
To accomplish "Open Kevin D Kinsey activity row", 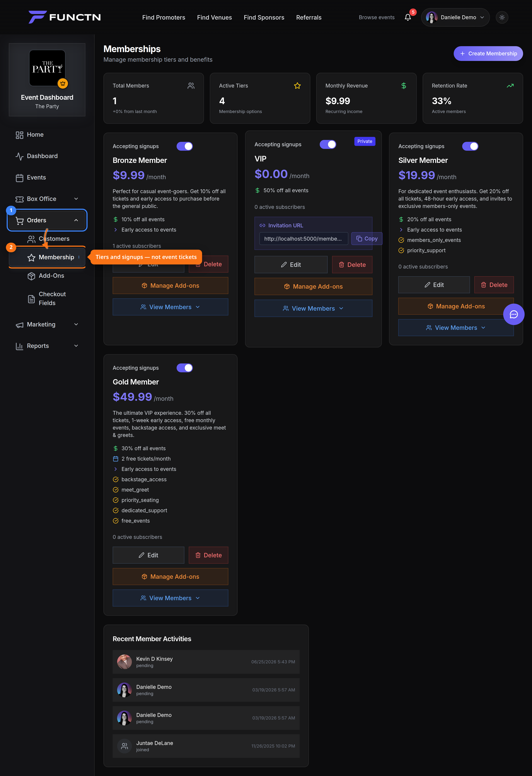I will 206,662.
